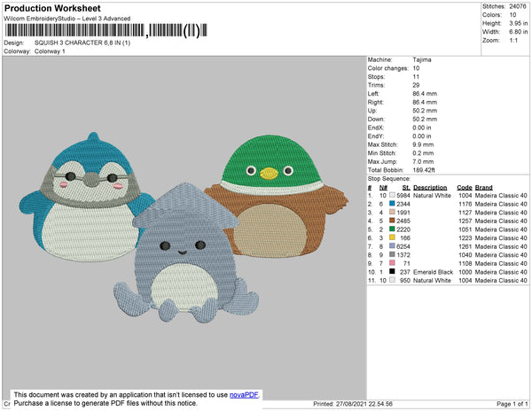Click the 'Description' column header
Viewport: 532px width, 411px height.
click(430, 188)
